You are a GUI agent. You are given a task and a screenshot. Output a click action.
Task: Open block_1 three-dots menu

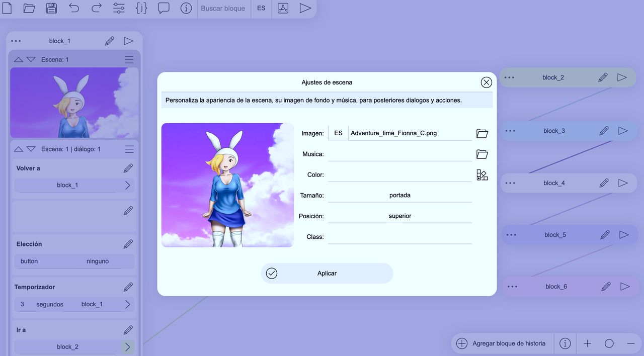click(x=16, y=41)
